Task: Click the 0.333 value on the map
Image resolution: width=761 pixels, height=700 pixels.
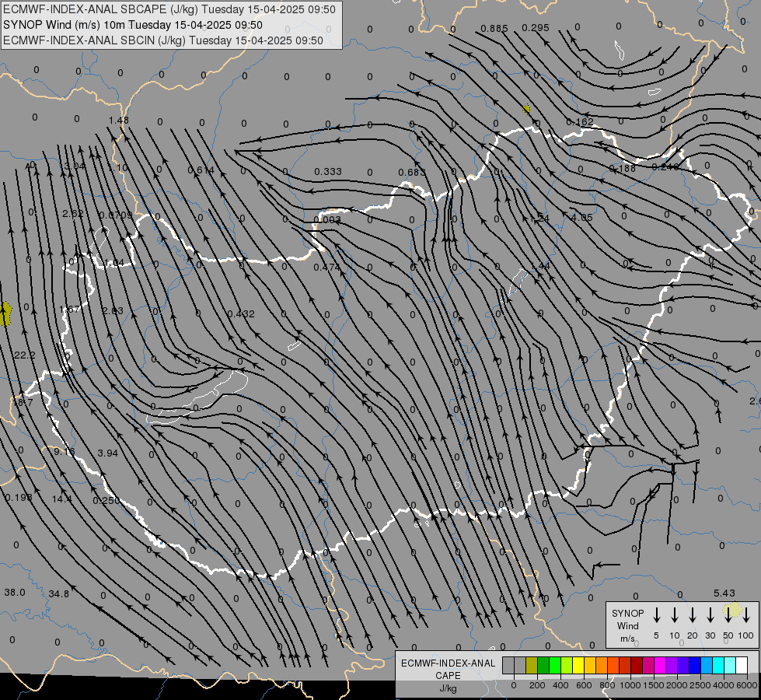Action: click(x=327, y=171)
